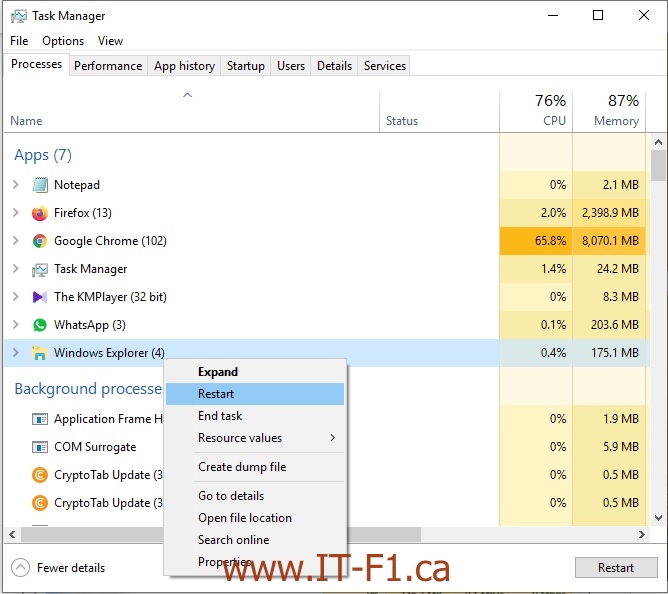Choose End task in context menu

(255, 416)
